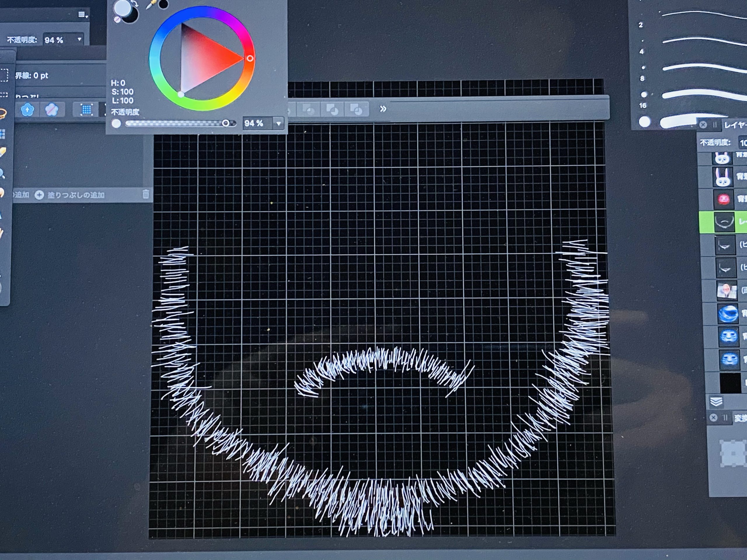Click the black picked-colour well beside the eyedropper
Screen dimensions: 747x560
[x=163, y=4]
